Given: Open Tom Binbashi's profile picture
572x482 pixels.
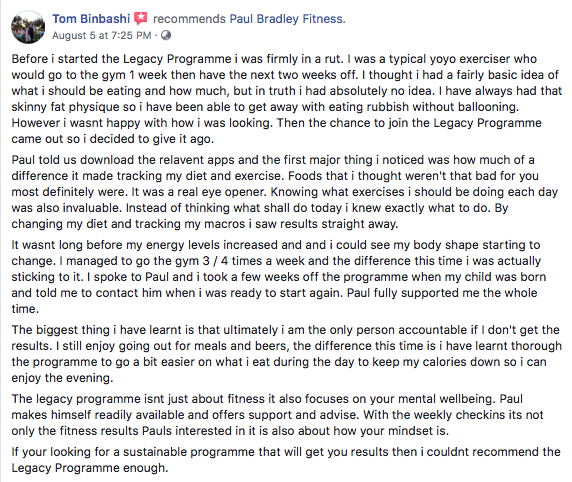Looking at the screenshot, I should click(28, 27).
